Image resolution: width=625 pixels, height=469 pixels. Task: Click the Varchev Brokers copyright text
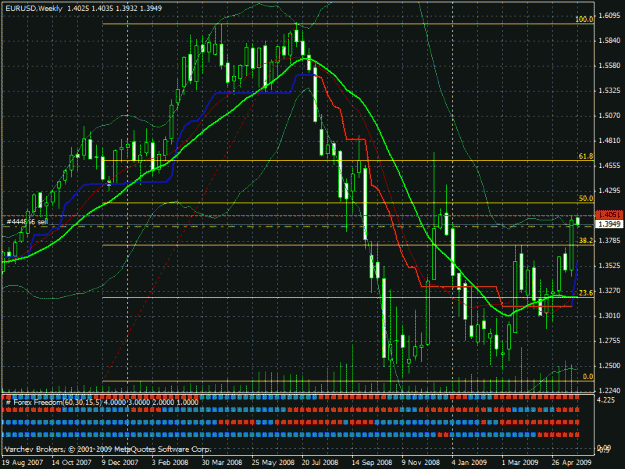108,449
